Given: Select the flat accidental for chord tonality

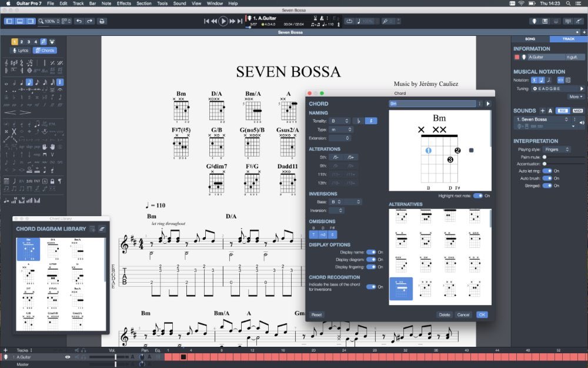Looking at the screenshot, I should pyautogui.click(x=359, y=121).
